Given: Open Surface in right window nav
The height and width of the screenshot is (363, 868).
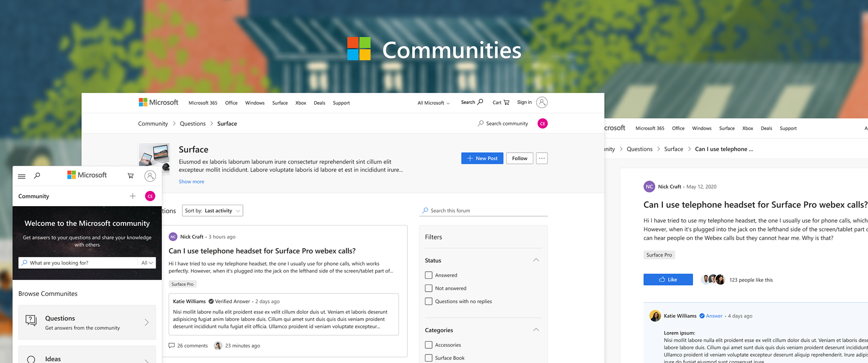Looking at the screenshot, I should tap(727, 128).
